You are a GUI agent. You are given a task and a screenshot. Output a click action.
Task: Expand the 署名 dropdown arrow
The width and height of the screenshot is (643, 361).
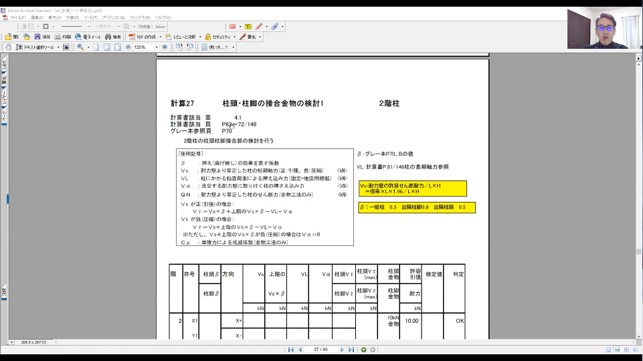[260, 37]
